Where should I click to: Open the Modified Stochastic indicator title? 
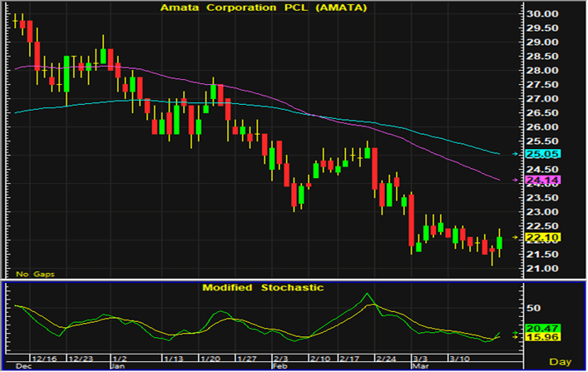(263, 287)
